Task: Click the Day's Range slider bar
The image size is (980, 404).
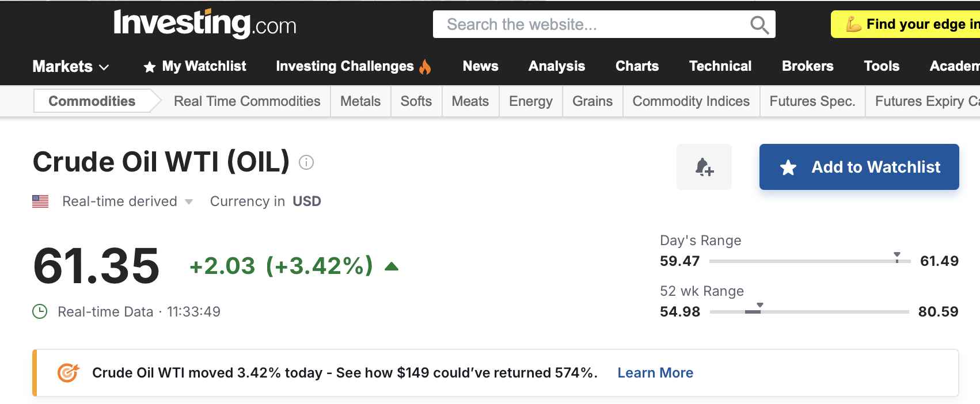Action: tap(810, 261)
